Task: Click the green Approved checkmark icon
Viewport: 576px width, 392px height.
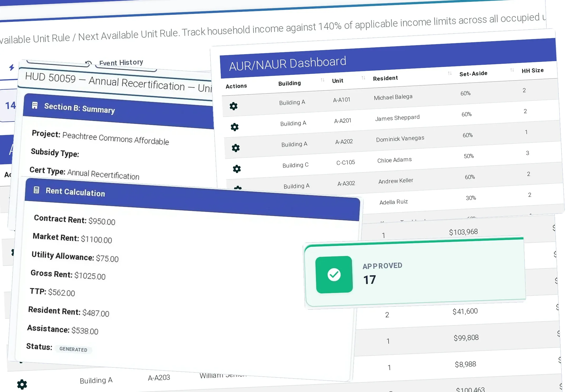Action: (334, 275)
